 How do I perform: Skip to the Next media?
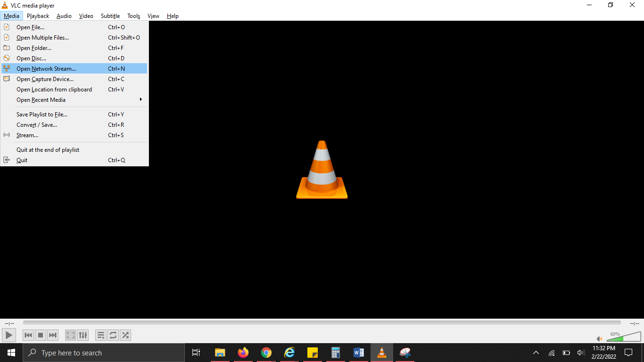[x=53, y=335]
